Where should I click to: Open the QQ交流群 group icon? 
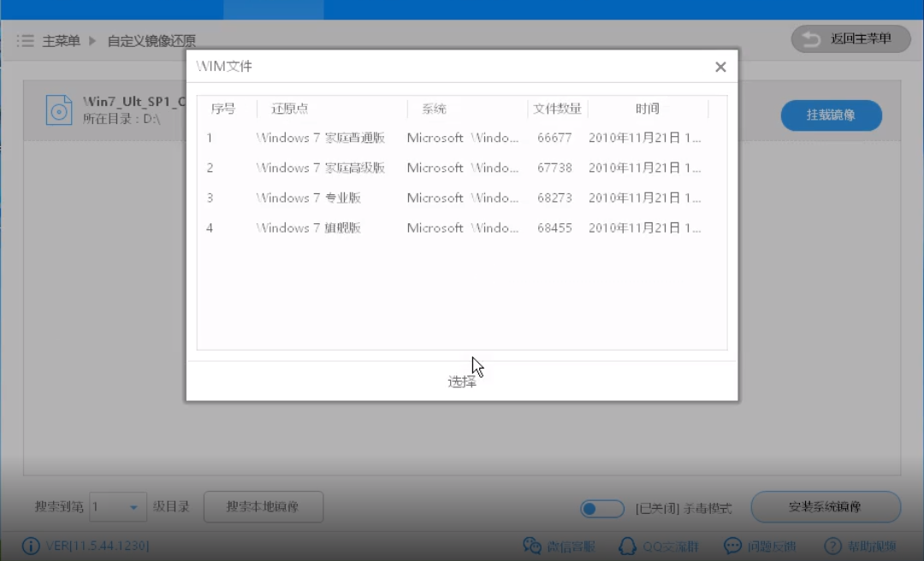(628, 545)
